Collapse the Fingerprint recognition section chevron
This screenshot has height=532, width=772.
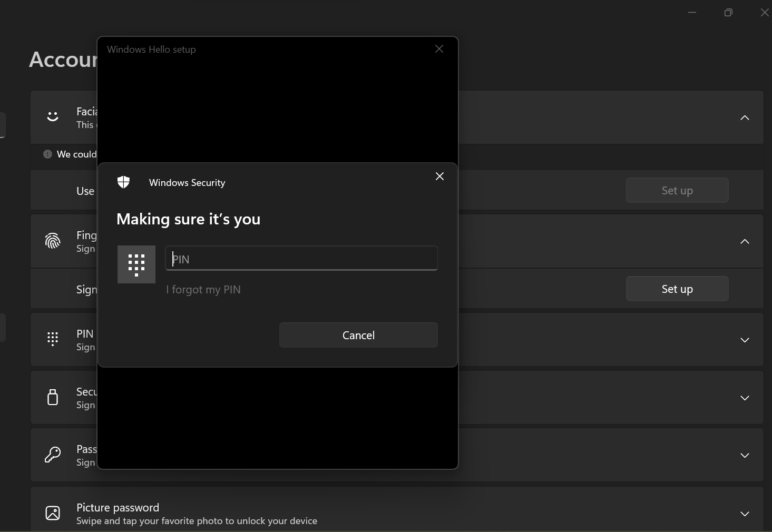coord(745,241)
